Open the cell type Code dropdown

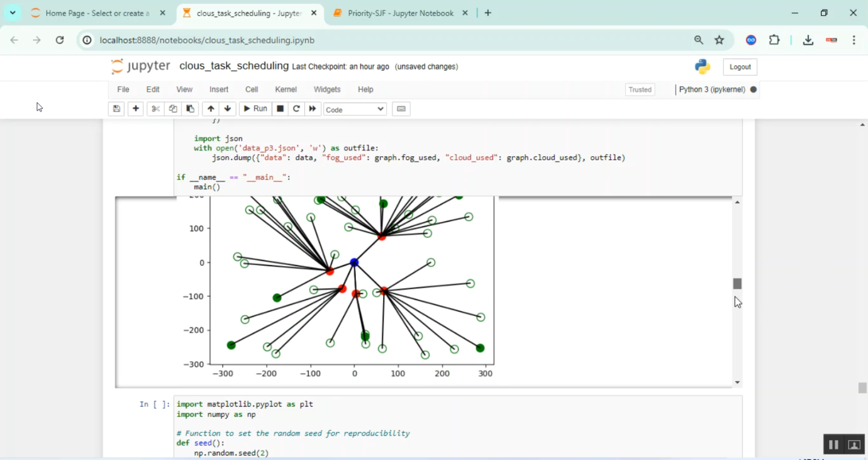[x=355, y=109]
